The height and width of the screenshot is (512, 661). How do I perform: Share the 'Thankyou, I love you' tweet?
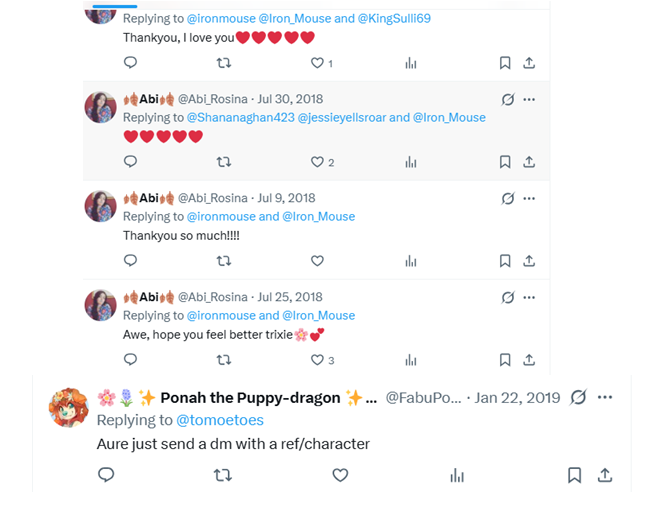(x=529, y=62)
